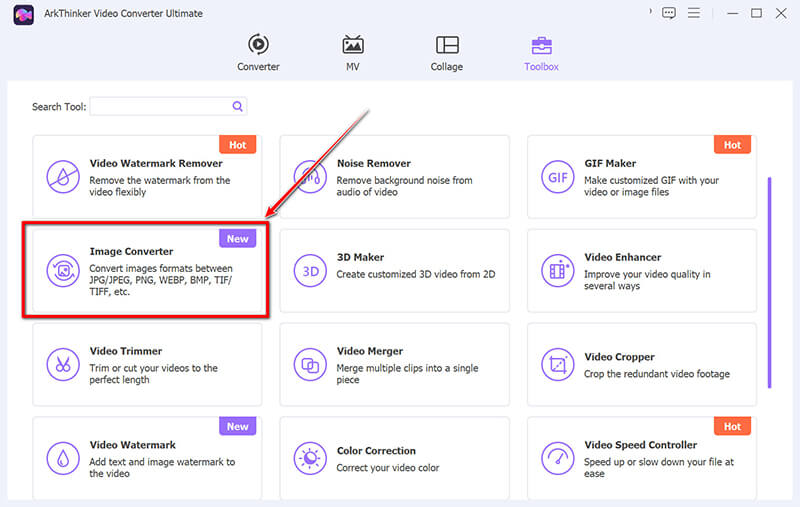Click the toolbox vertical scrollbar
The image size is (800, 507).
(769, 282)
